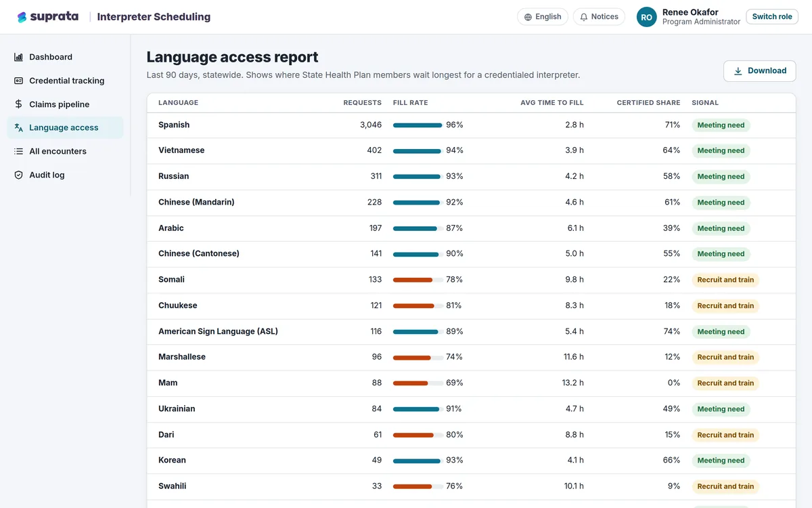Click the Credential tracking card icon

(19, 81)
